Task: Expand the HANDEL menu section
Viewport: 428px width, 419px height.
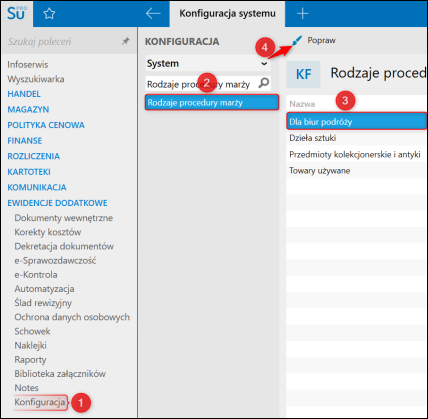Action: 24,94
